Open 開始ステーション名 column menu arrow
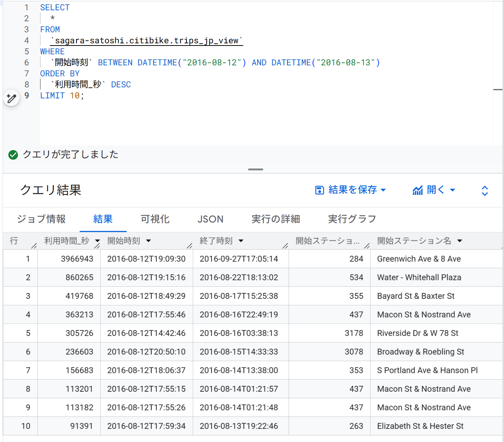Image resolution: width=504 pixels, height=442 pixels. pyautogui.click(x=460, y=241)
